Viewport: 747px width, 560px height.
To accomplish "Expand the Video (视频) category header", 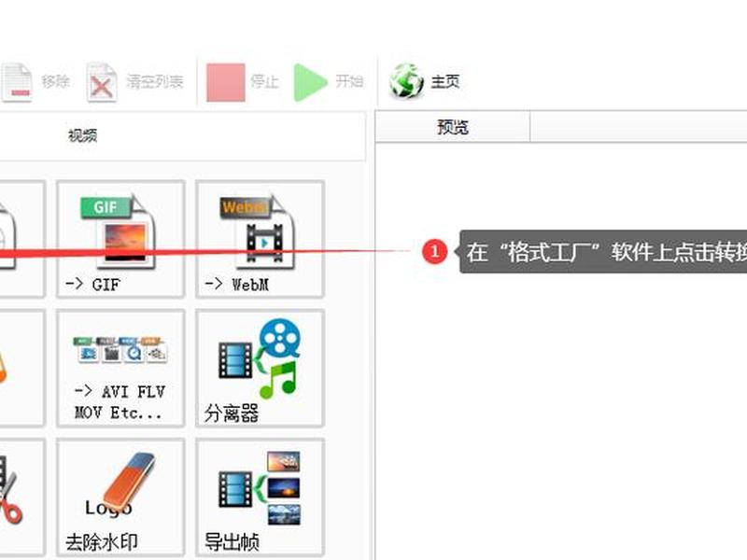I will point(183,136).
